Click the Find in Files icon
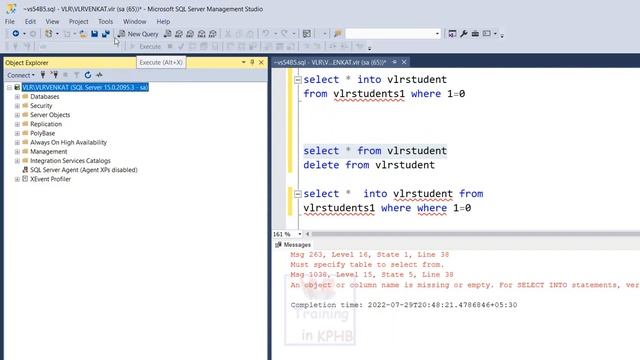This screenshot has height=360, width=640. [x=338, y=34]
